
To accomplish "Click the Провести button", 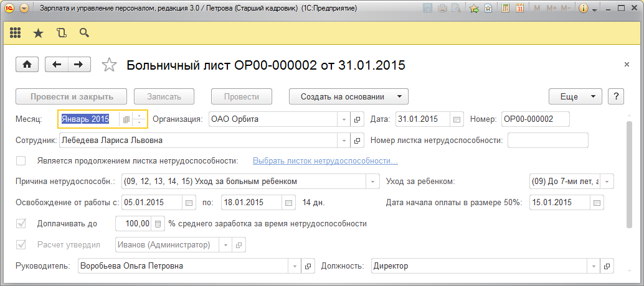I will [x=242, y=97].
